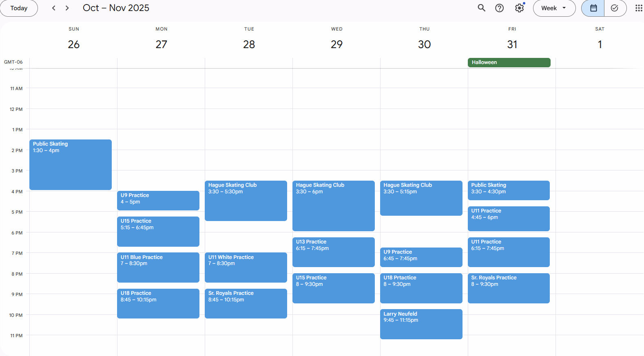
Task: Click the Today button
Action: click(x=19, y=8)
